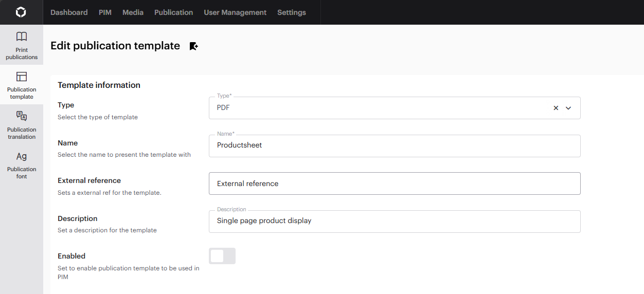Click the Edit publication template heading
644x294 pixels.
115,46
